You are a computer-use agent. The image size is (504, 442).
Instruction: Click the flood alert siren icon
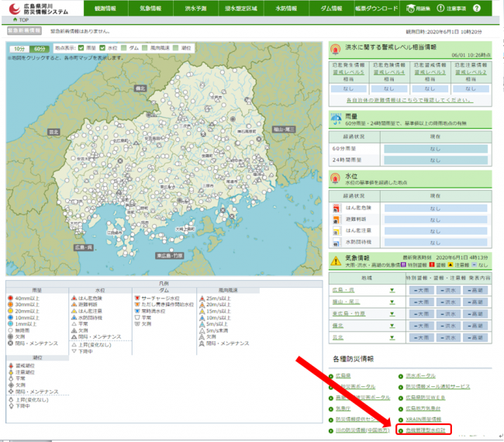pyautogui.click(x=336, y=50)
